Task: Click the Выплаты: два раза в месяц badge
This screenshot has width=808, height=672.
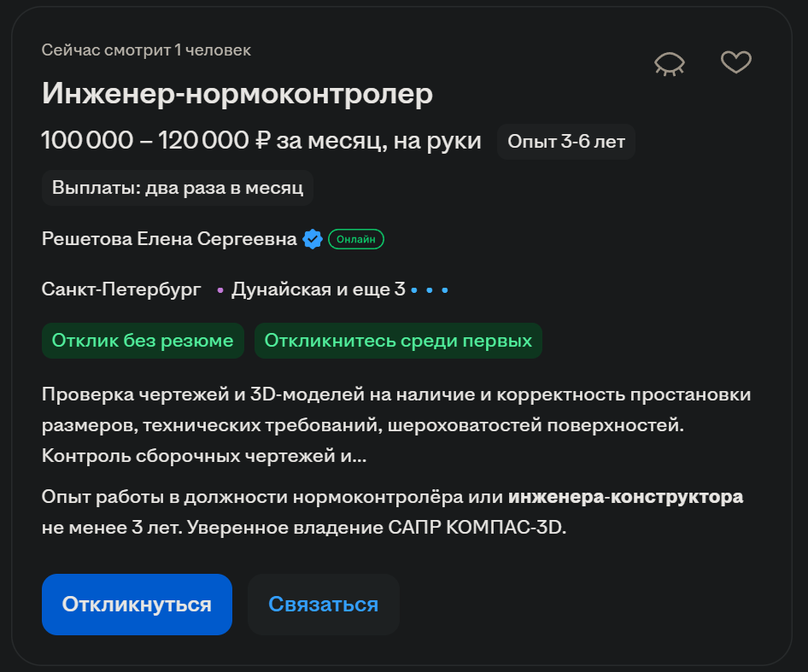Action: point(178,188)
